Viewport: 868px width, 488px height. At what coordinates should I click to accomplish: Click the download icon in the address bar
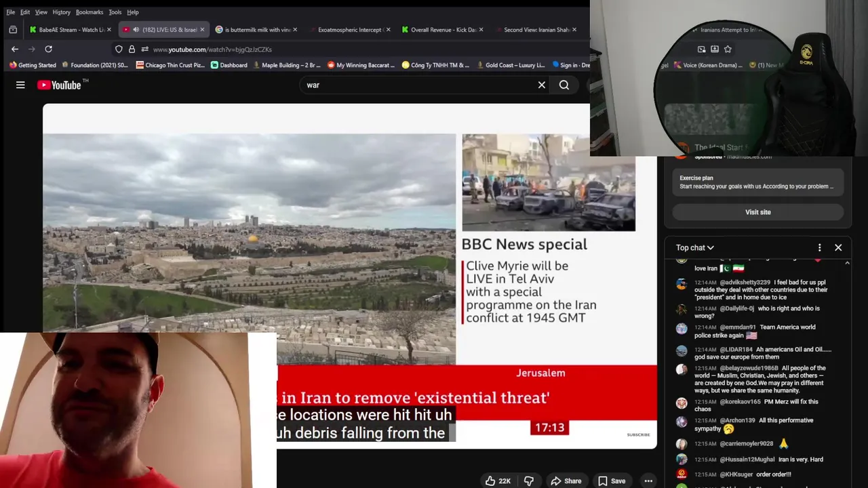(714, 49)
